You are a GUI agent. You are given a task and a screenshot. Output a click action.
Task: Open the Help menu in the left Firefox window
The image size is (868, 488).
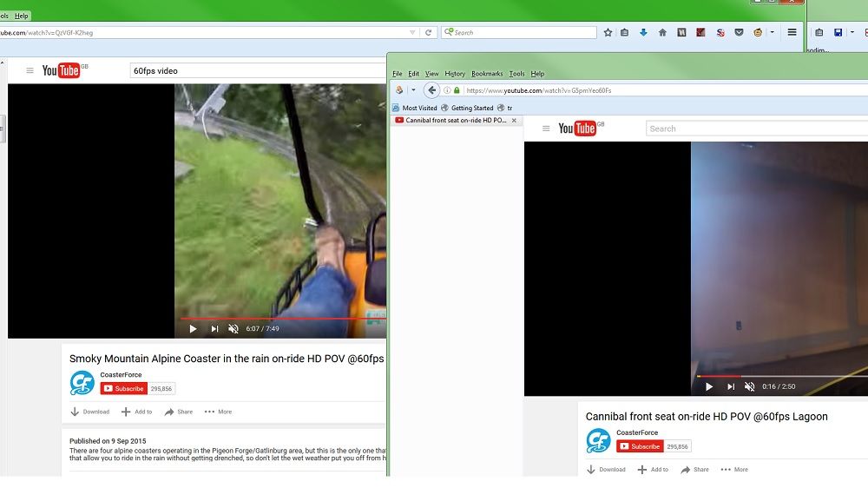pos(22,16)
